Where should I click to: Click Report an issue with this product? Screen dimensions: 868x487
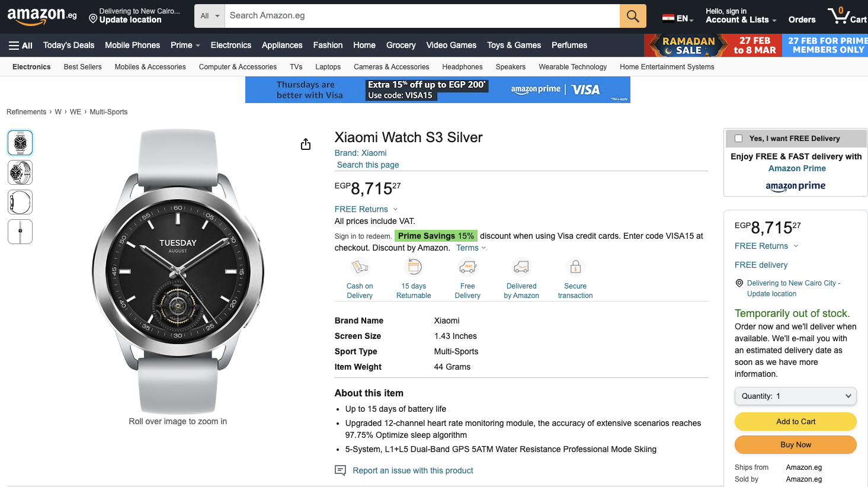click(x=413, y=470)
